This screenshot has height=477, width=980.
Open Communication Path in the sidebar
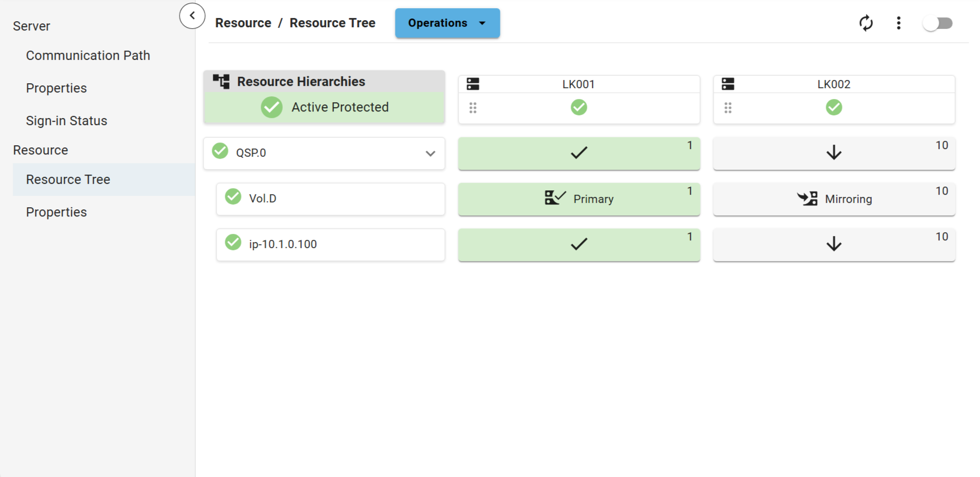pyautogui.click(x=88, y=55)
